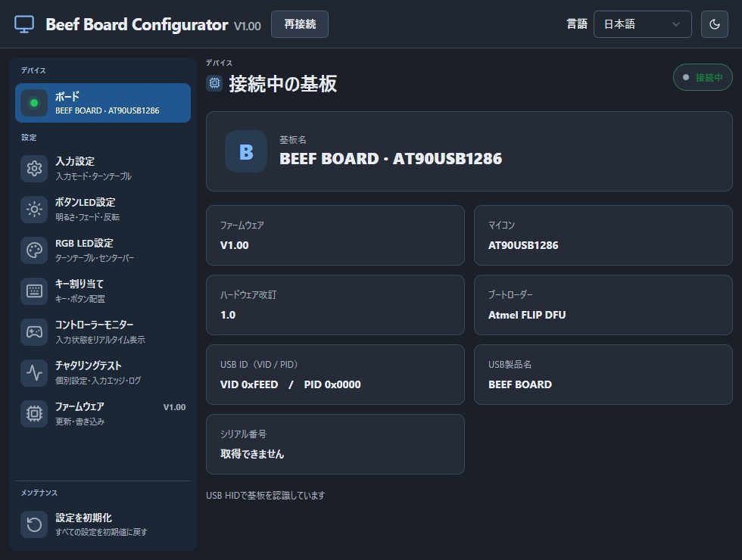Select 設定を初期化 maintenance item
This screenshot has height=560, width=742.
click(103, 524)
